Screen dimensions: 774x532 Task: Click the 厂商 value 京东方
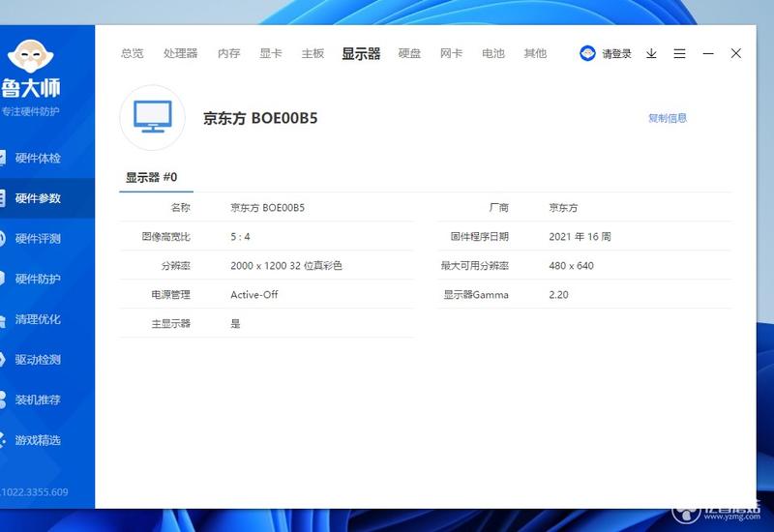point(563,208)
